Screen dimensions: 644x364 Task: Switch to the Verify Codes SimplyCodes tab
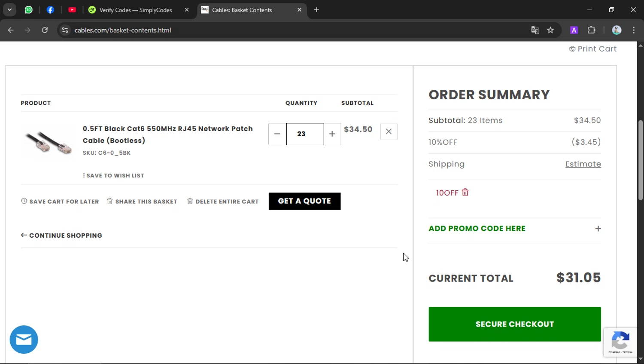pyautogui.click(x=135, y=10)
